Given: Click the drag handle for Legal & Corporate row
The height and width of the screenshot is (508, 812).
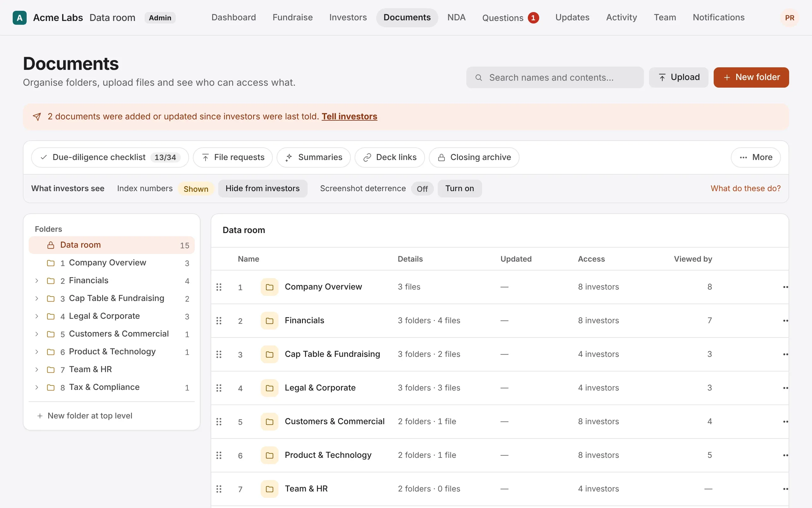Looking at the screenshot, I should click(219, 388).
